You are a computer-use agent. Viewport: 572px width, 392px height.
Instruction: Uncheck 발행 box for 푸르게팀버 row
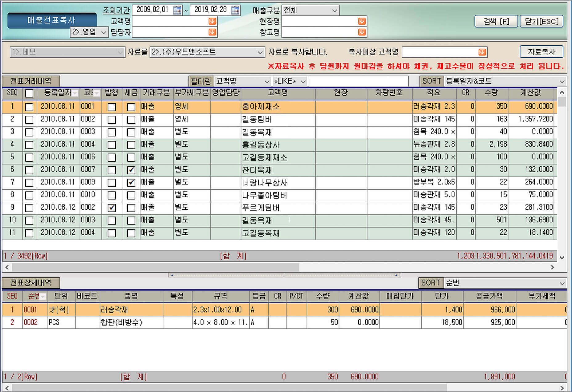click(x=112, y=208)
